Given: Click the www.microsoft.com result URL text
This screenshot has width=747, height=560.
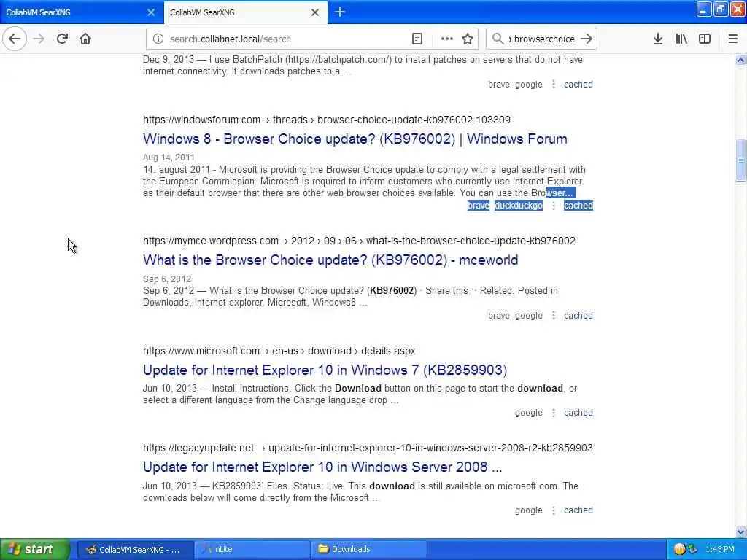Looking at the screenshot, I should point(279,351).
